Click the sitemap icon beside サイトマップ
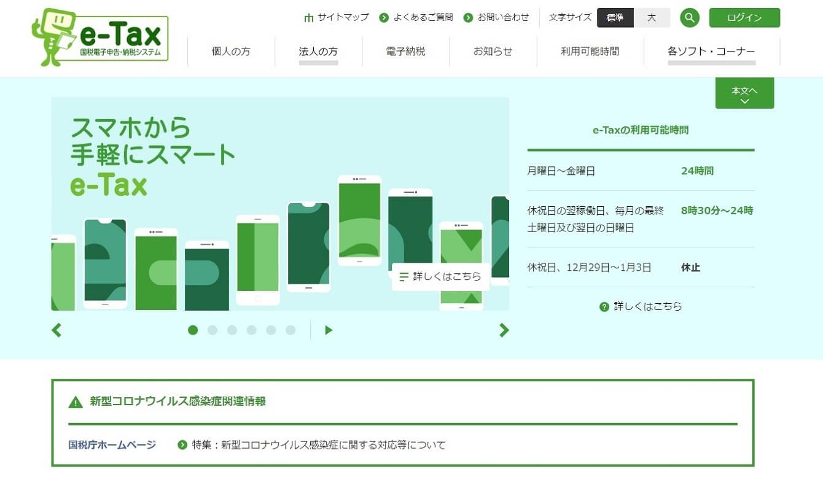 309,18
